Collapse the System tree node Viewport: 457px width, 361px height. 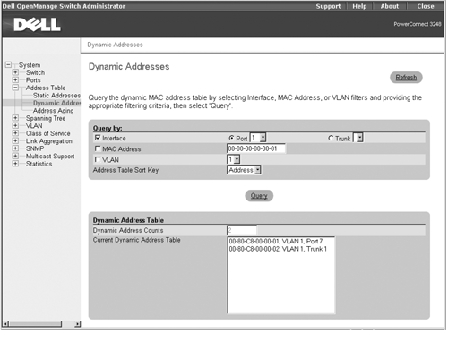(8, 65)
